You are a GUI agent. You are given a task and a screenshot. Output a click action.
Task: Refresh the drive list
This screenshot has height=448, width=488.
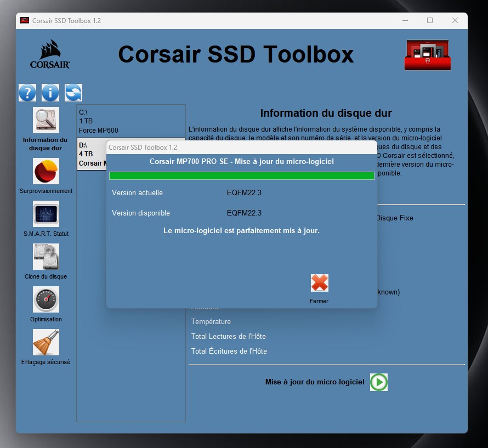(x=73, y=93)
